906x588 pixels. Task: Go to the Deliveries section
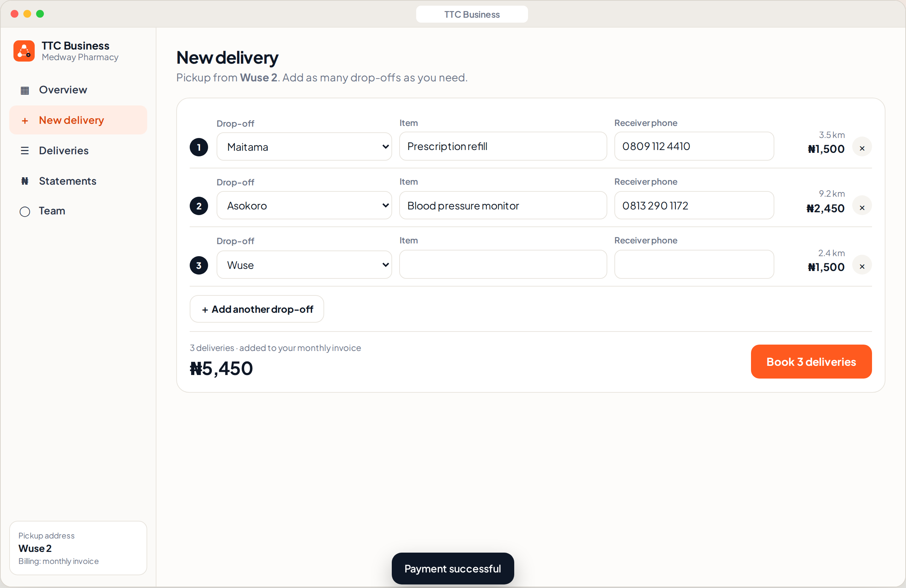point(78,151)
